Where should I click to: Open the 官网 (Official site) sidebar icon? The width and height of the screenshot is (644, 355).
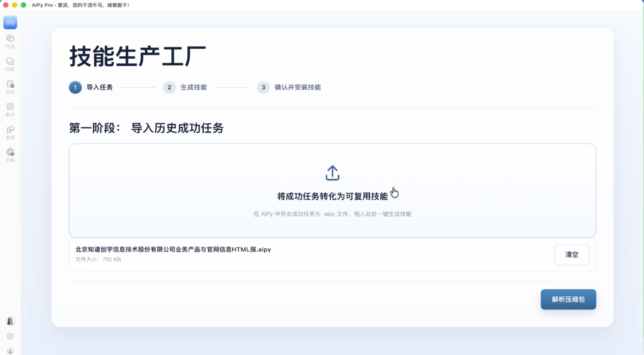(x=10, y=155)
